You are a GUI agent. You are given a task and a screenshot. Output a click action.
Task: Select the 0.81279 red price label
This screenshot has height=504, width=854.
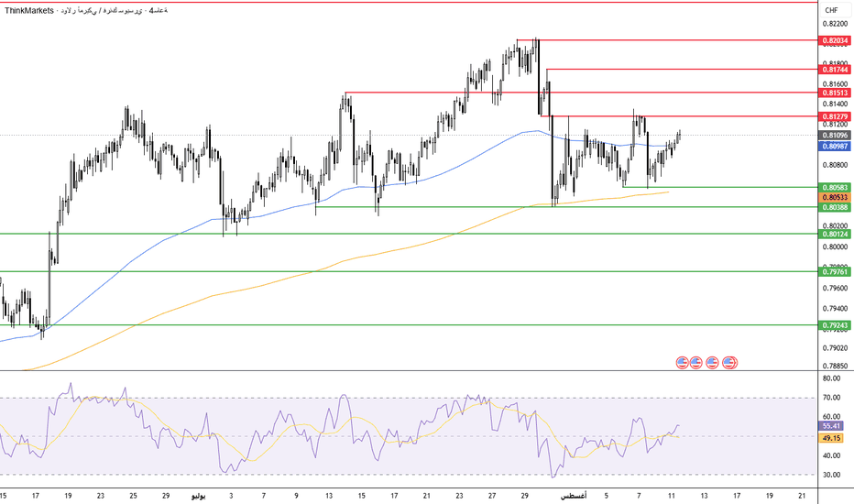(835, 116)
